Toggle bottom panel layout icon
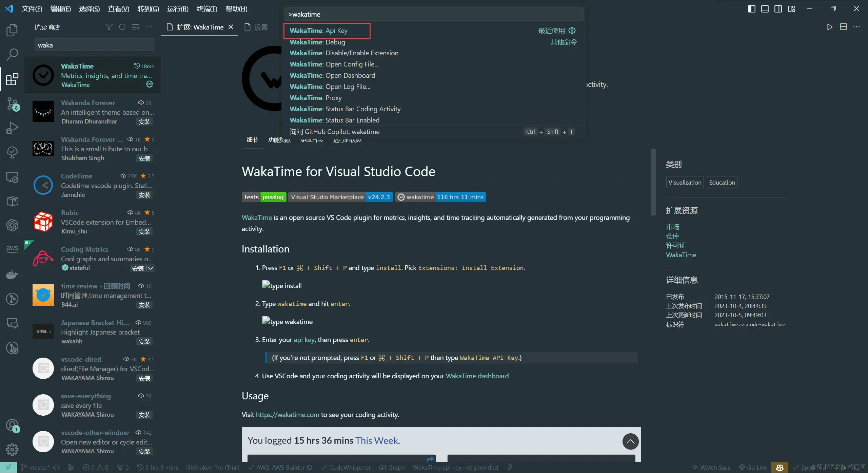Image resolution: width=868 pixels, height=473 pixels. 765,9
